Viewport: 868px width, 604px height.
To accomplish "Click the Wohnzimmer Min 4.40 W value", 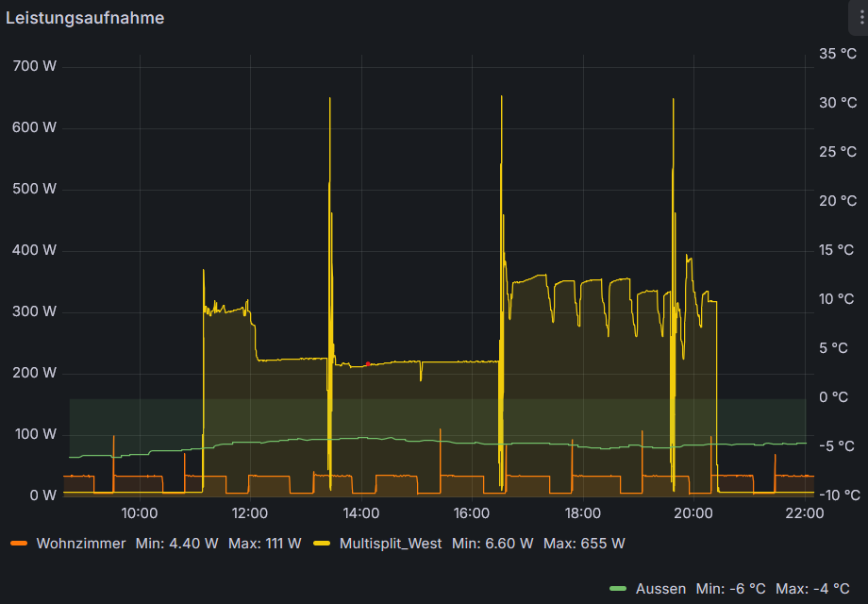I will (x=177, y=544).
